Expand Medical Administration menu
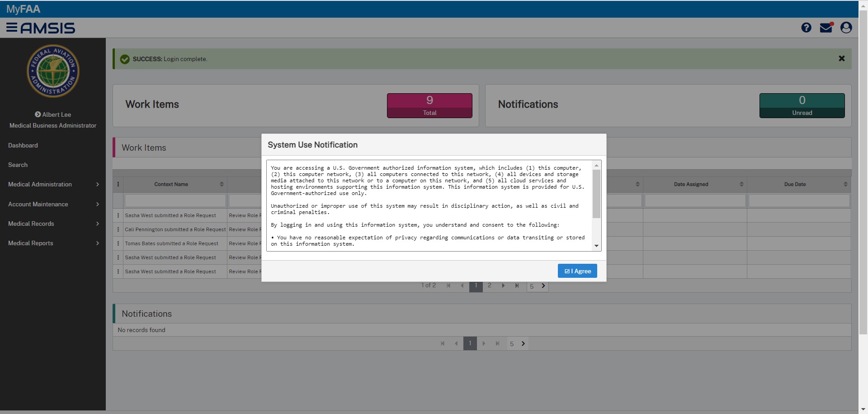Screen dimensions: 868x414 click(53, 184)
